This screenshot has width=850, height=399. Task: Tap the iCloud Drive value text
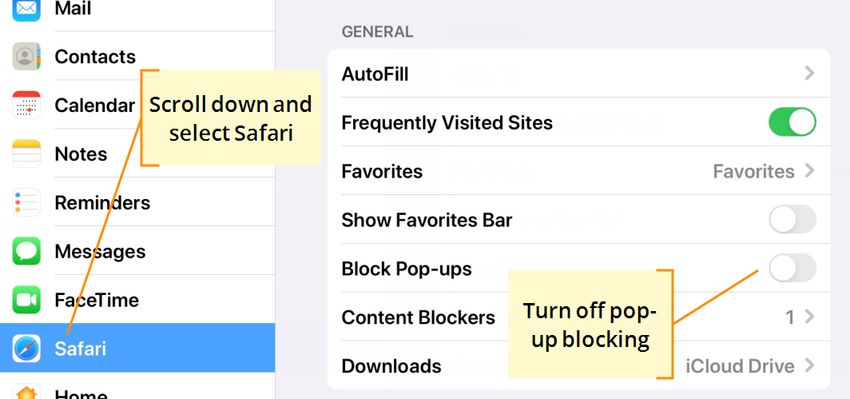[740, 366]
